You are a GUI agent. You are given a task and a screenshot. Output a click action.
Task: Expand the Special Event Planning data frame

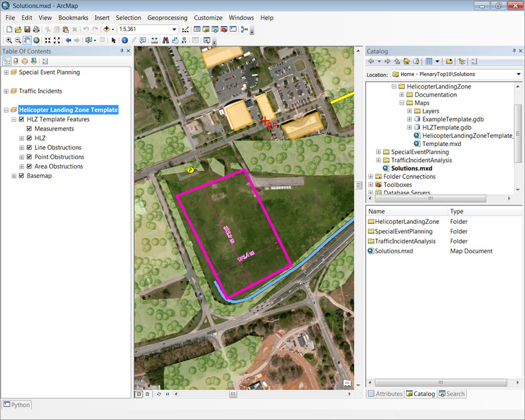(x=6, y=72)
